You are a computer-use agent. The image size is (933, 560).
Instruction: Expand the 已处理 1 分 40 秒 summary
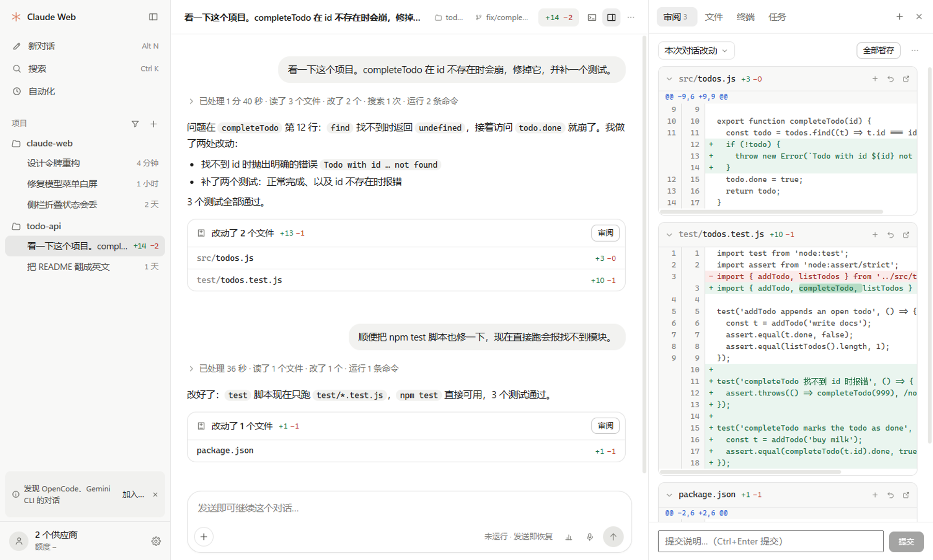tap(323, 101)
